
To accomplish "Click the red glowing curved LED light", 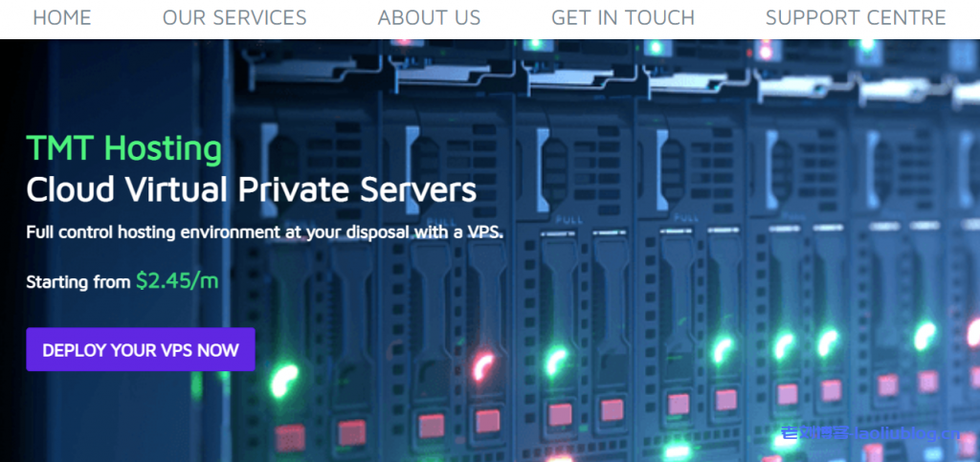I will [x=482, y=365].
